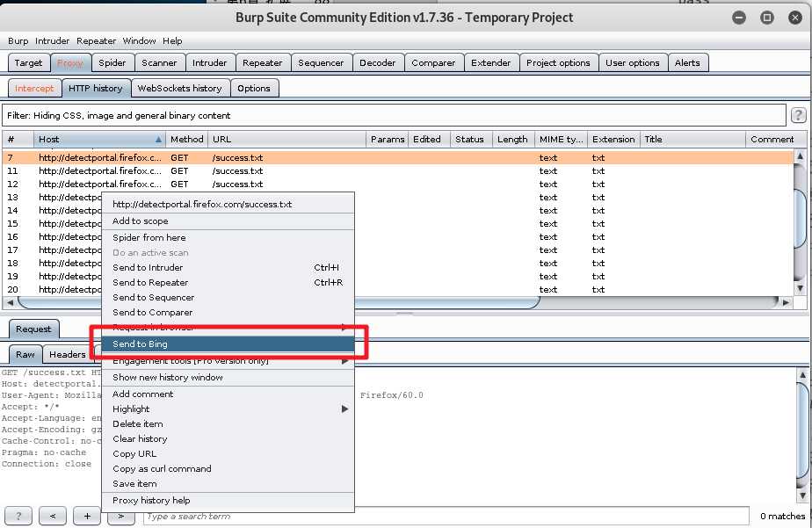The width and height of the screenshot is (812, 528).
Task: Click the search term input field
Action: click(446, 516)
